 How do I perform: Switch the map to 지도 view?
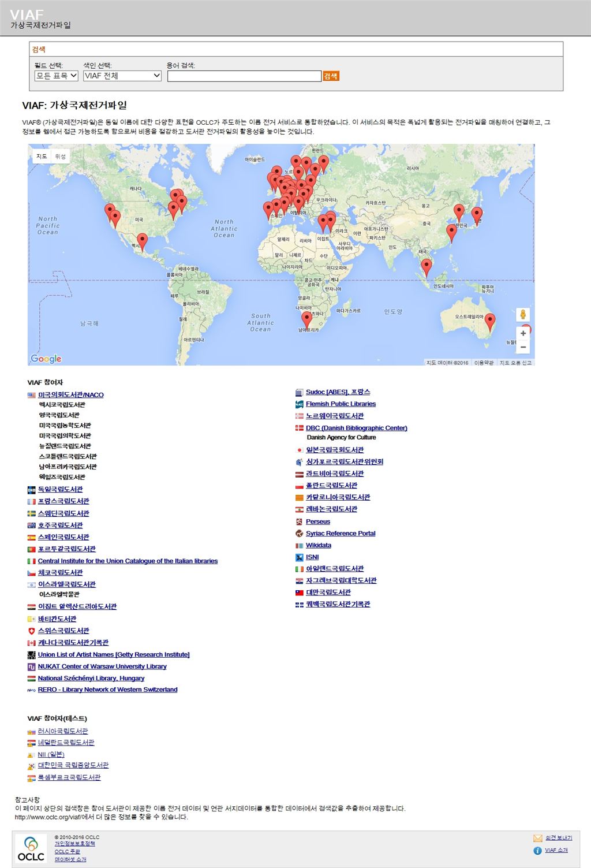pos(42,157)
